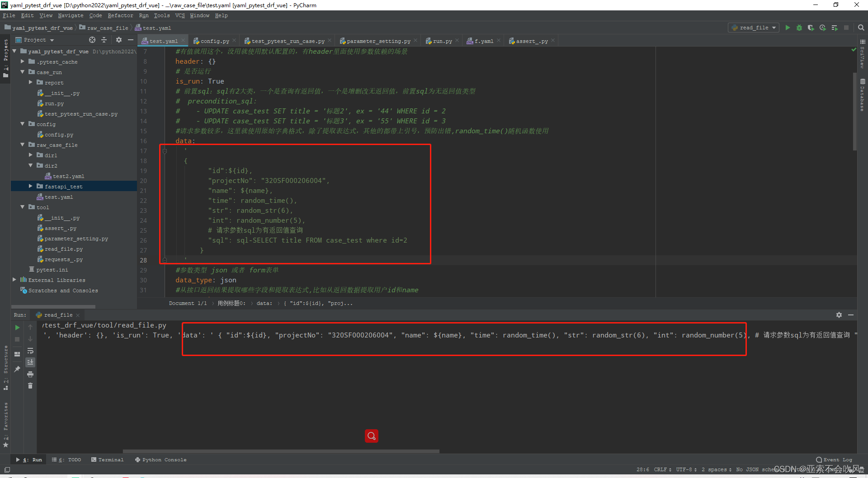868x478 pixels.
Task: Open the read_file run configuration dropdown
Action: click(754, 28)
